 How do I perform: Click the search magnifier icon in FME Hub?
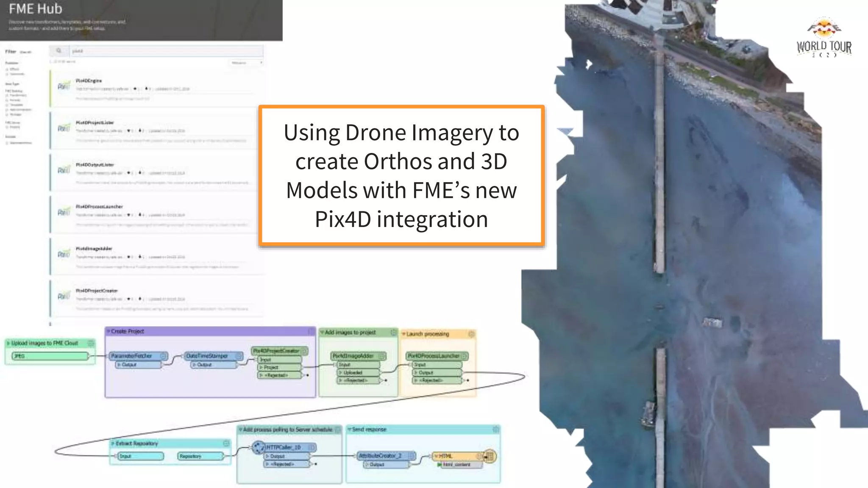pos(59,51)
